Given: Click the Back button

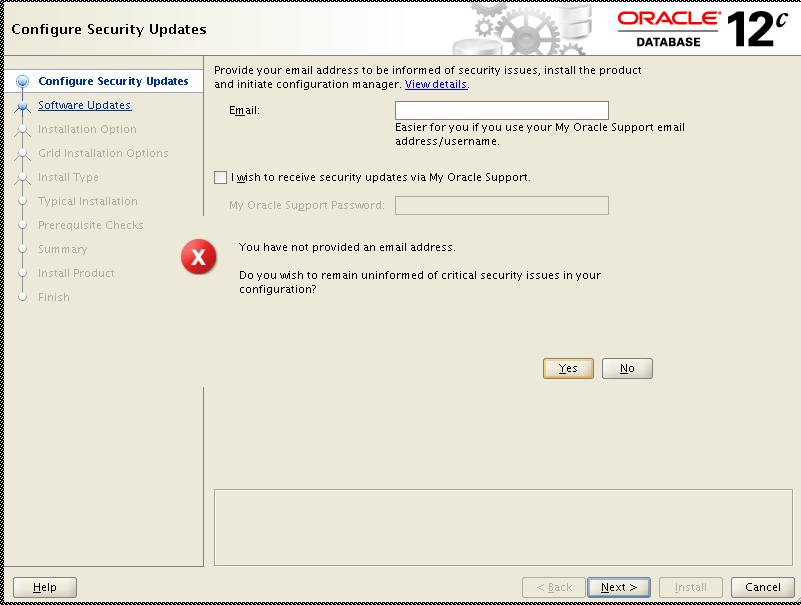Looking at the screenshot, I should pyautogui.click(x=554, y=588).
